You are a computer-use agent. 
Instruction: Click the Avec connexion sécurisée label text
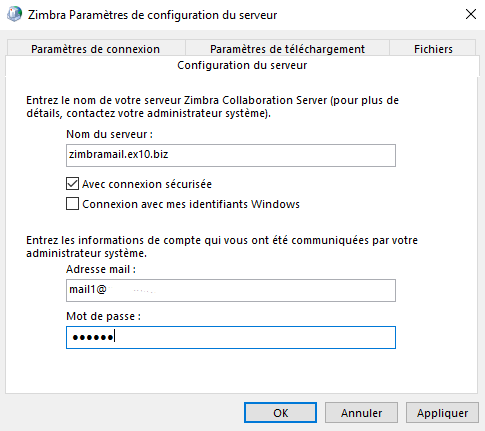pos(147,184)
